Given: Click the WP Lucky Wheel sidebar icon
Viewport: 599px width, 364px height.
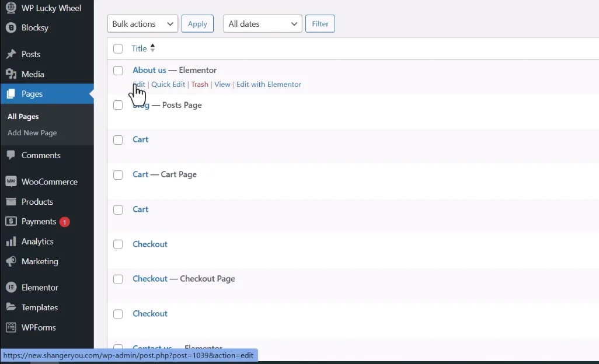Looking at the screenshot, I should tap(11, 8).
